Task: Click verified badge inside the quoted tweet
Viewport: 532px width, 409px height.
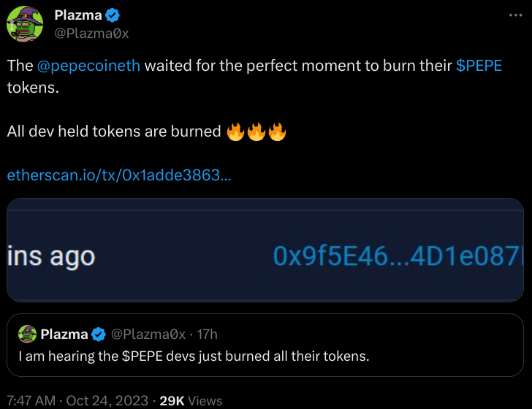Action: 99,335
